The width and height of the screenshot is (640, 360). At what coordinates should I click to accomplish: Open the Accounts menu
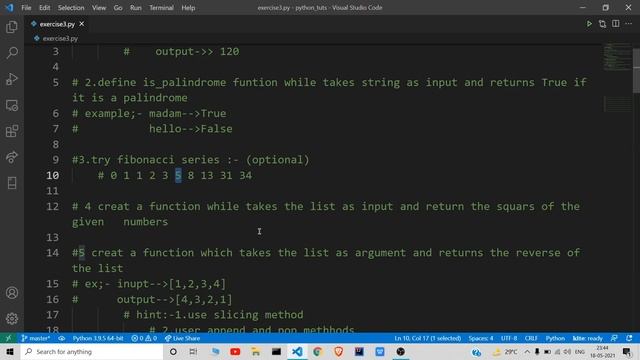pos(12,293)
